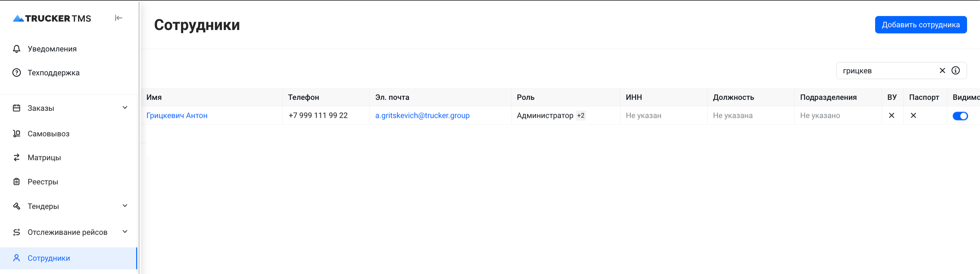The height and width of the screenshot is (274, 980).
Task: Open search info icon
Action: tap(955, 71)
